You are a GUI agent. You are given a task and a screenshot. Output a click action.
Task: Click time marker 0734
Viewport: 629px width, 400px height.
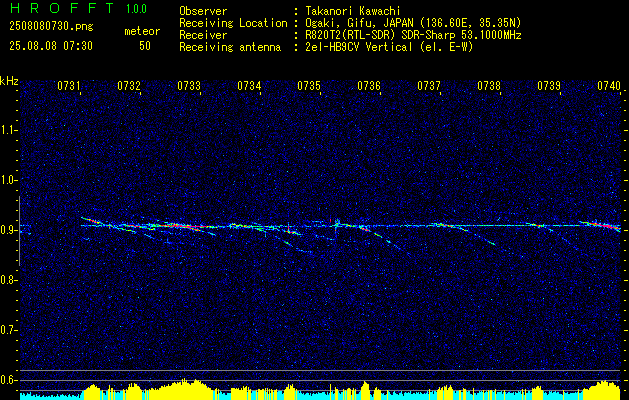point(249,85)
